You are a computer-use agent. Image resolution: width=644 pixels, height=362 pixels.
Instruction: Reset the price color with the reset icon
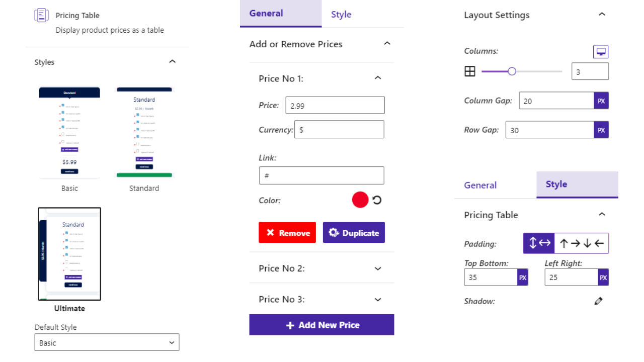(377, 200)
